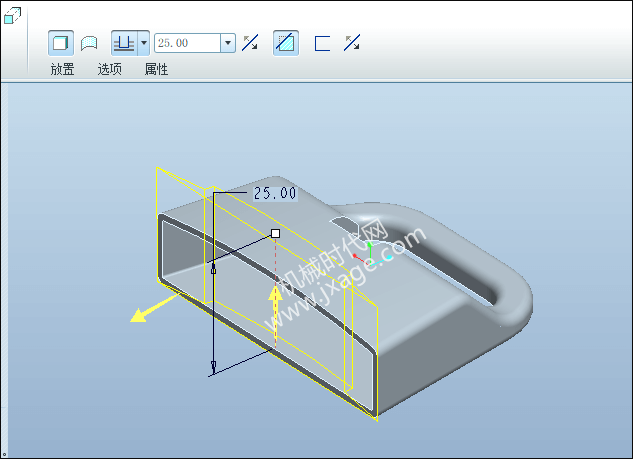The height and width of the screenshot is (459, 633).
Task: Select extrude as surface option
Action: point(89,43)
